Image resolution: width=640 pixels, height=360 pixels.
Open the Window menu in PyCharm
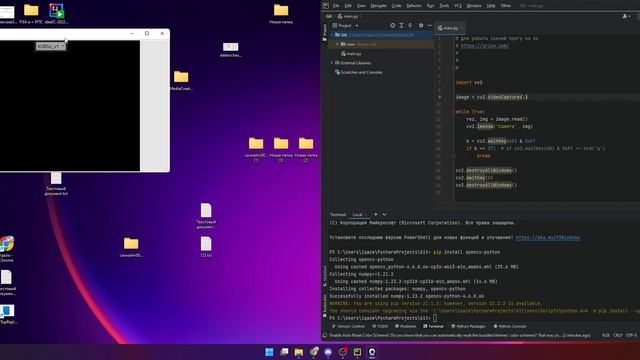474,6
